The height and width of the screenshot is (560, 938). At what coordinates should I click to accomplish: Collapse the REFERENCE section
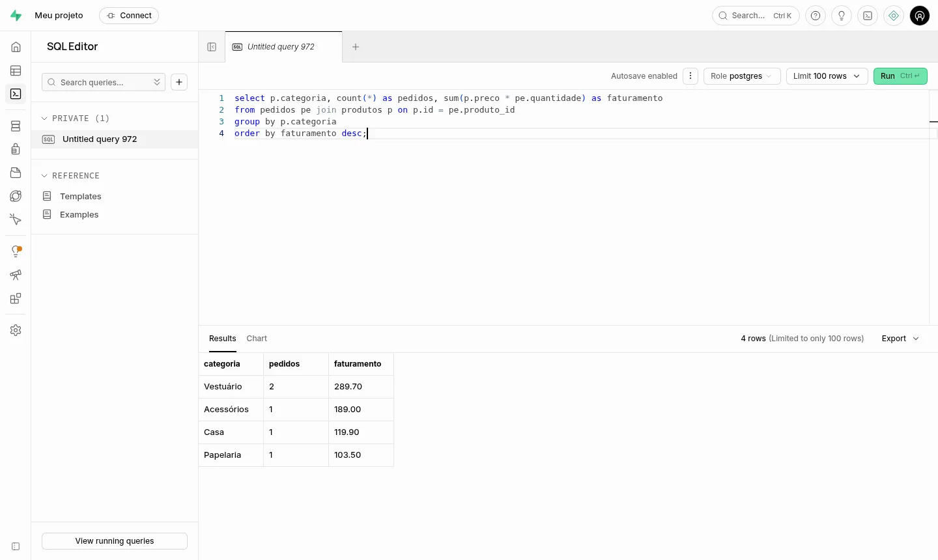click(x=70, y=176)
